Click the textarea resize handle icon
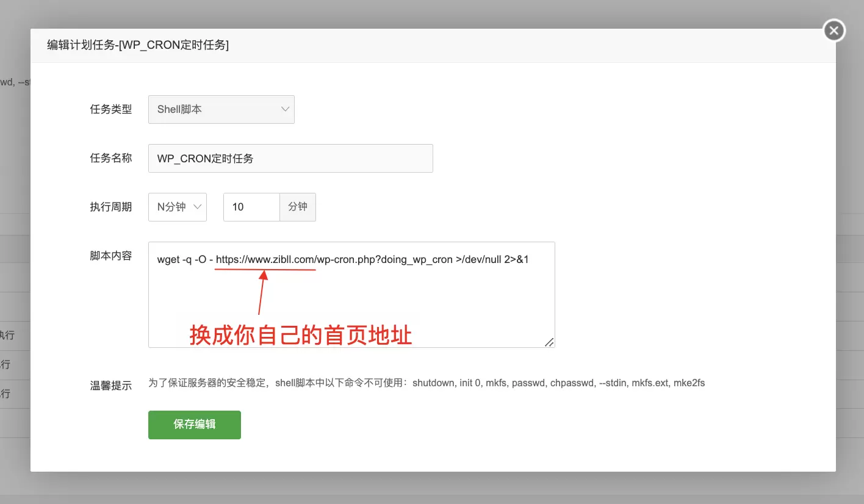The image size is (864, 504). 549,342
